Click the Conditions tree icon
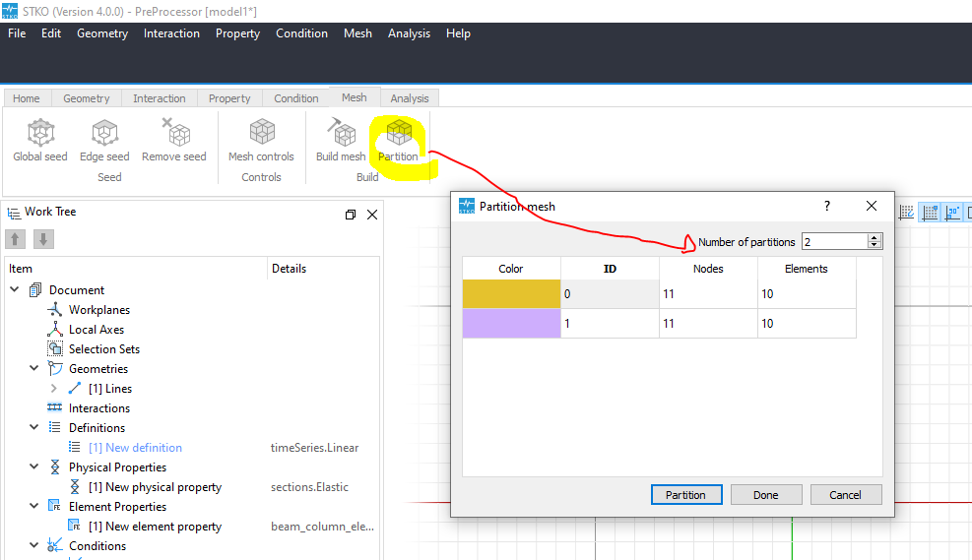Viewport: 972px width, 560px height. pos(55,545)
